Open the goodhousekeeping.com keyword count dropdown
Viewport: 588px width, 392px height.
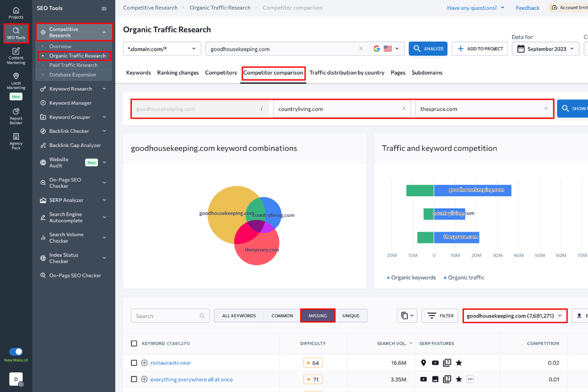pyautogui.click(x=514, y=316)
